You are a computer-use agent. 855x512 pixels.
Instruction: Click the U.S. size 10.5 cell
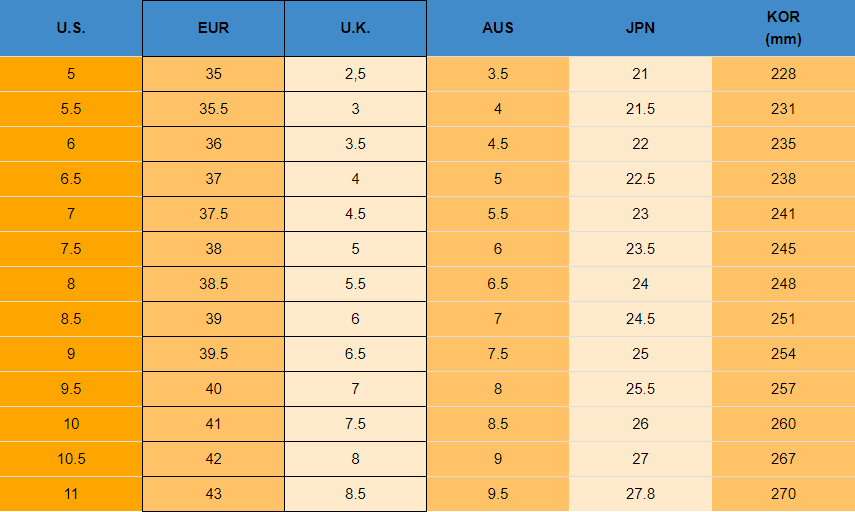click(71, 459)
